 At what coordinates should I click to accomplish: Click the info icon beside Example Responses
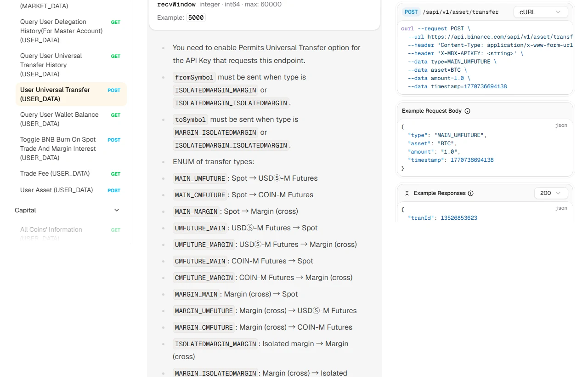click(470, 193)
